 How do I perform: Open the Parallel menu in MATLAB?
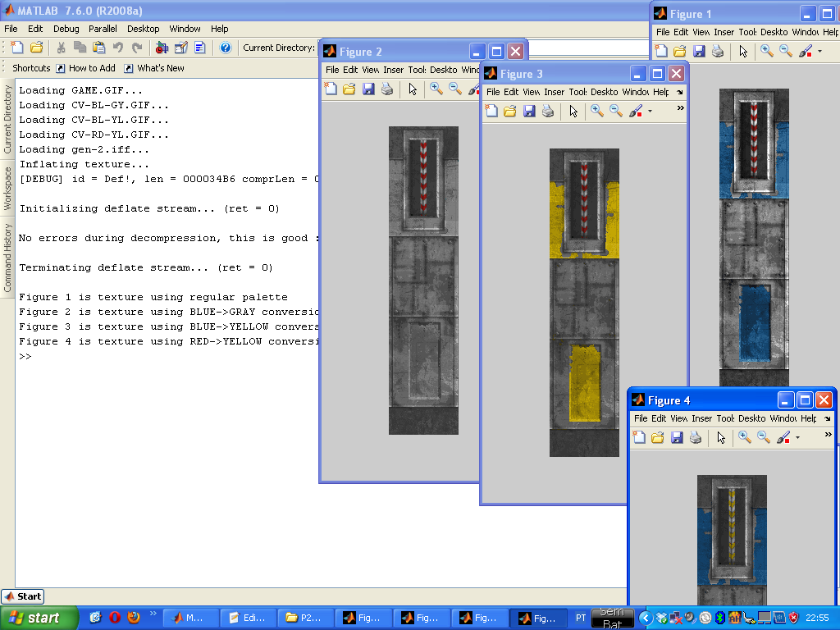coord(103,29)
